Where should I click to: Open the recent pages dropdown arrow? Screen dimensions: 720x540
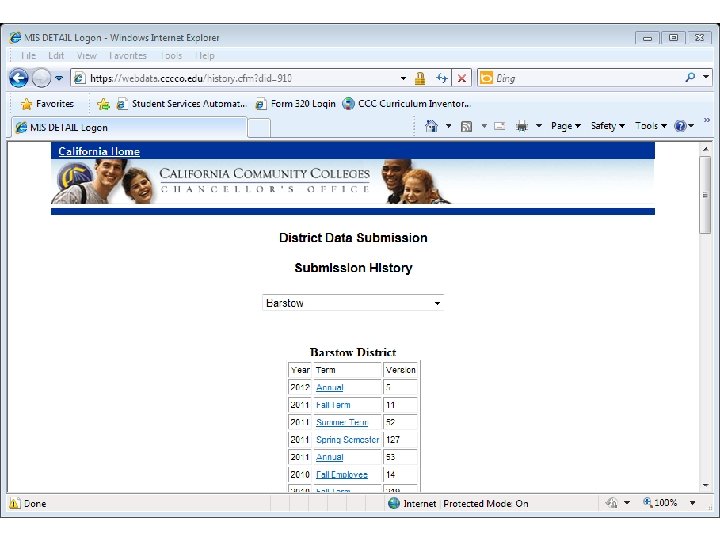[59, 78]
